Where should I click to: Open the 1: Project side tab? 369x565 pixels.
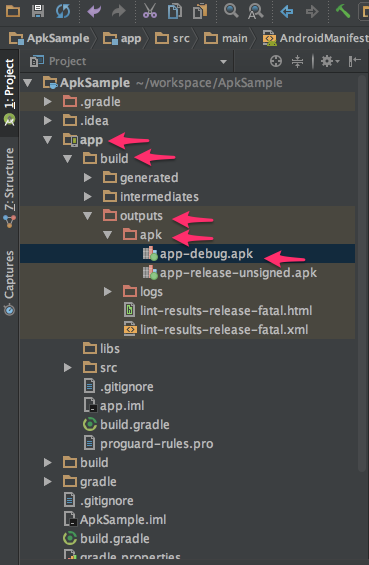(x=9, y=93)
